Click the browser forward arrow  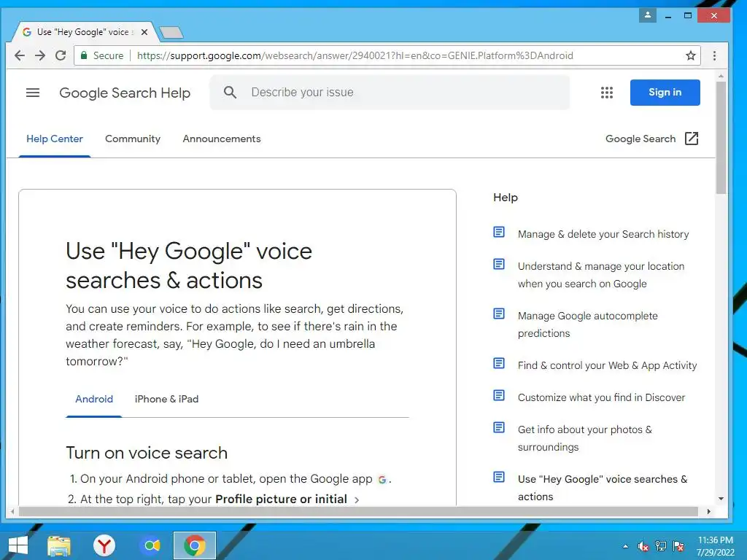40,55
